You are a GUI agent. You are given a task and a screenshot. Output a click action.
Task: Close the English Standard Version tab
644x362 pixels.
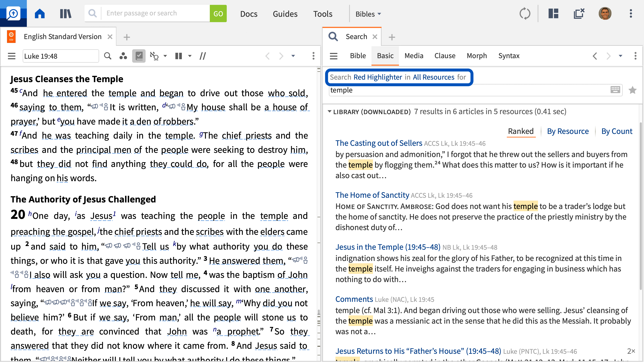point(110,37)
